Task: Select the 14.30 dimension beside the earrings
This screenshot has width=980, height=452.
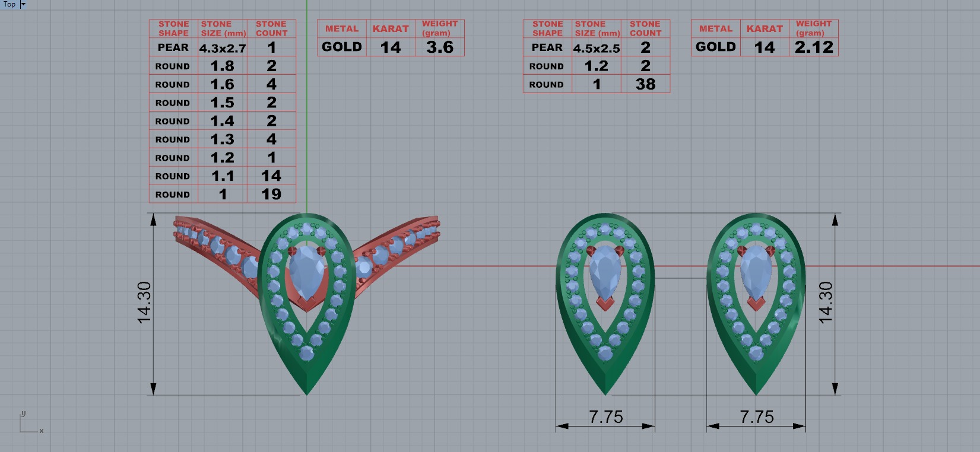Action: point(826,303)
